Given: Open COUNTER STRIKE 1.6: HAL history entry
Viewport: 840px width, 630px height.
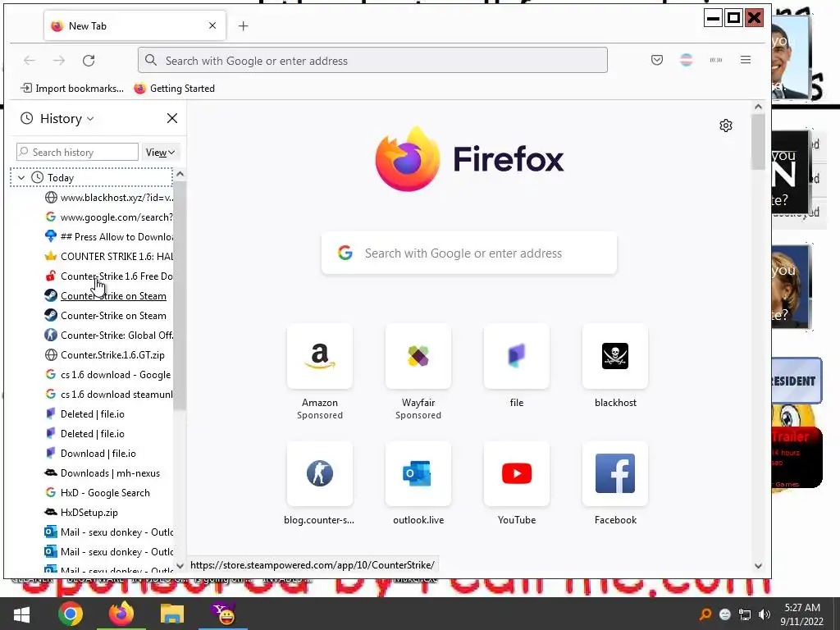Looking at the screenshot, I should click(x=109, y=257).
